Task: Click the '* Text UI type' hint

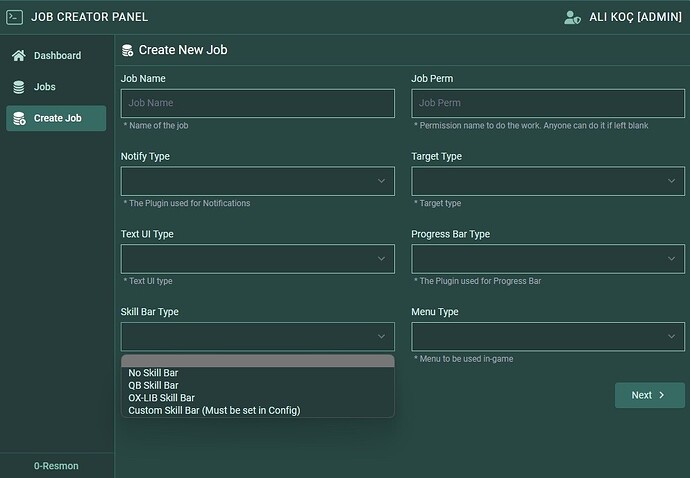Action: point(148,281)
